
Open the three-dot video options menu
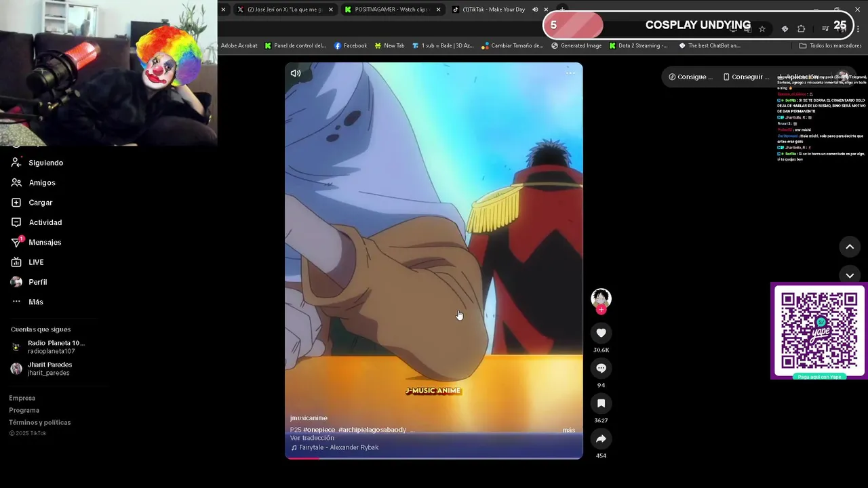point(570,73)
